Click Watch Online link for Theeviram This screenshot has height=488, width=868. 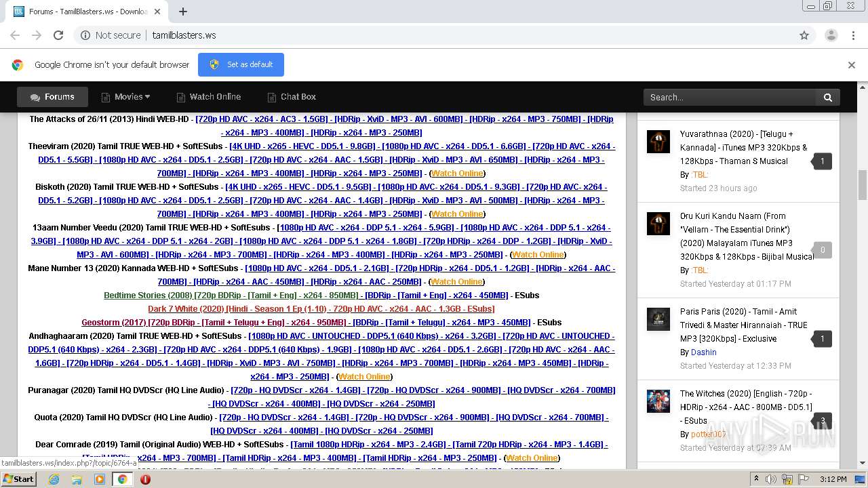458,174
